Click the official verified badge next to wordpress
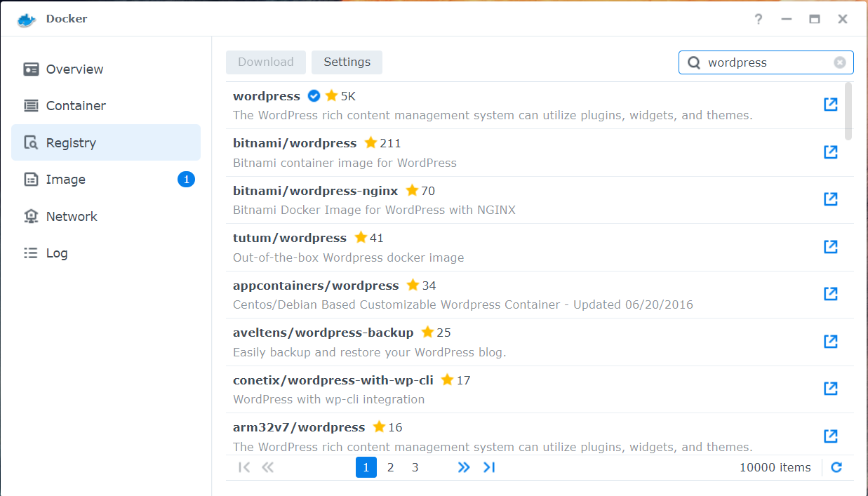This screenshot has width=868, height=496. [x=314, y=96]
